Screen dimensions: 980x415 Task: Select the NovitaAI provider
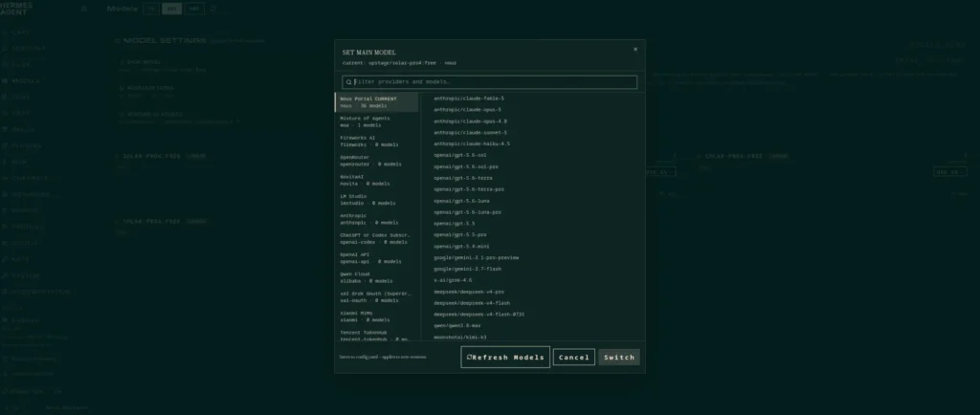(x=376, y=180)
